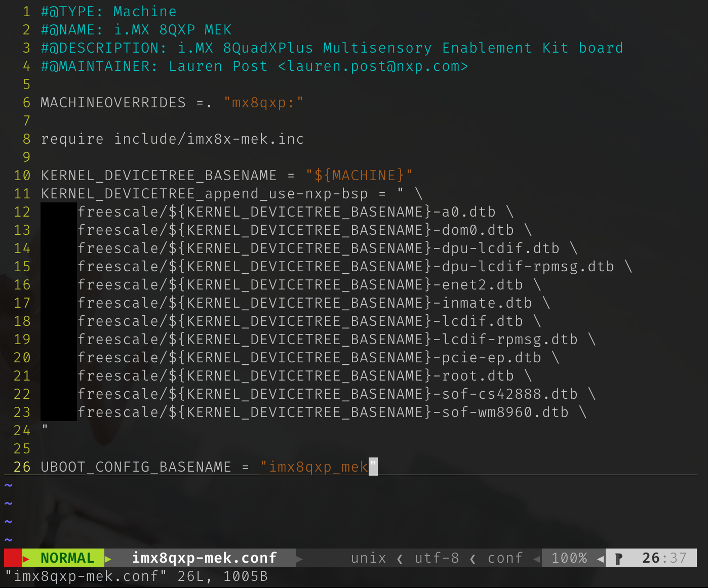
Task: Click KERNEL_DEVICETREE_append_use-nxp-bsp variable
Action: pyautogui.click(x=205, y=193)
